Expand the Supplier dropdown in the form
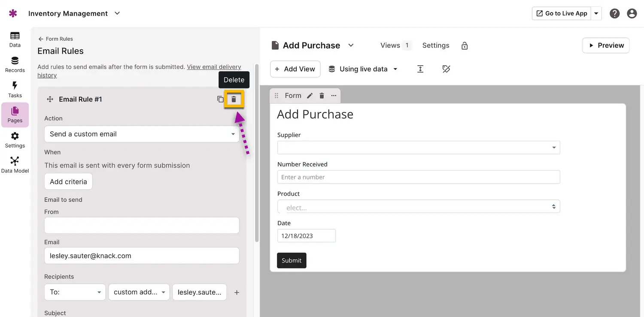644x317 pixels. coord(419,148)
